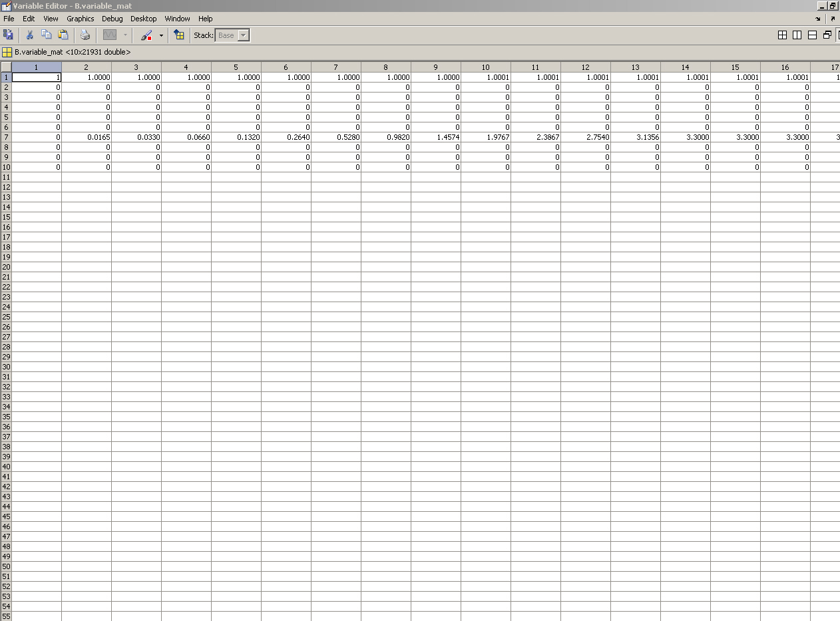
Task: Click the go up to parent variable icon
Action: click(x=179, y=35)
